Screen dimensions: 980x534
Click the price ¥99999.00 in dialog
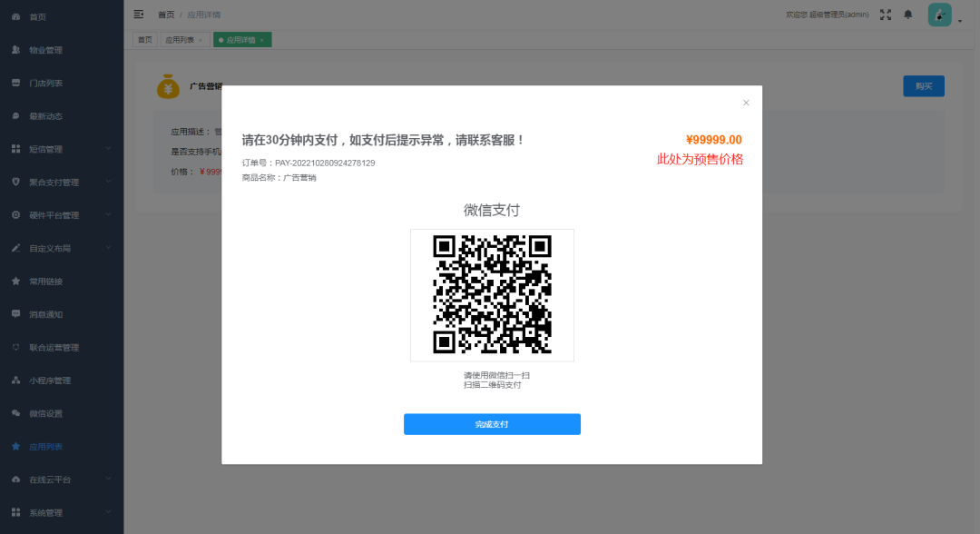714,140
